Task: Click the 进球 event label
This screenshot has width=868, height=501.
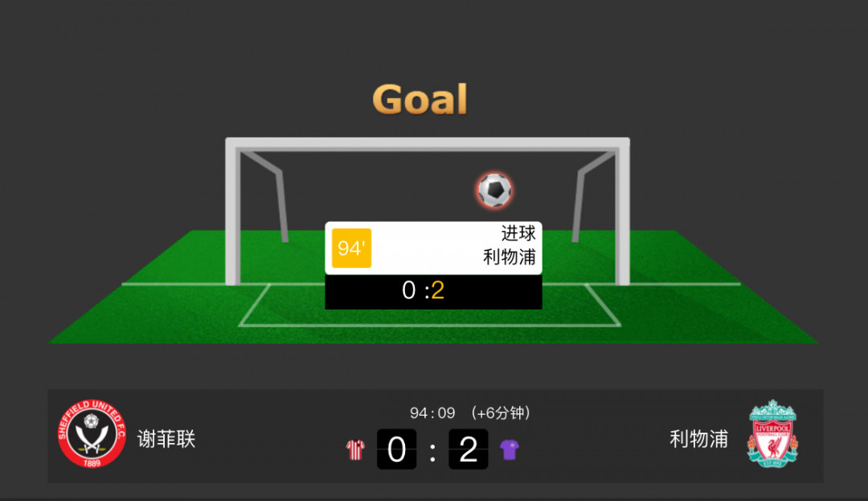Action: click(x=518, y=234)
